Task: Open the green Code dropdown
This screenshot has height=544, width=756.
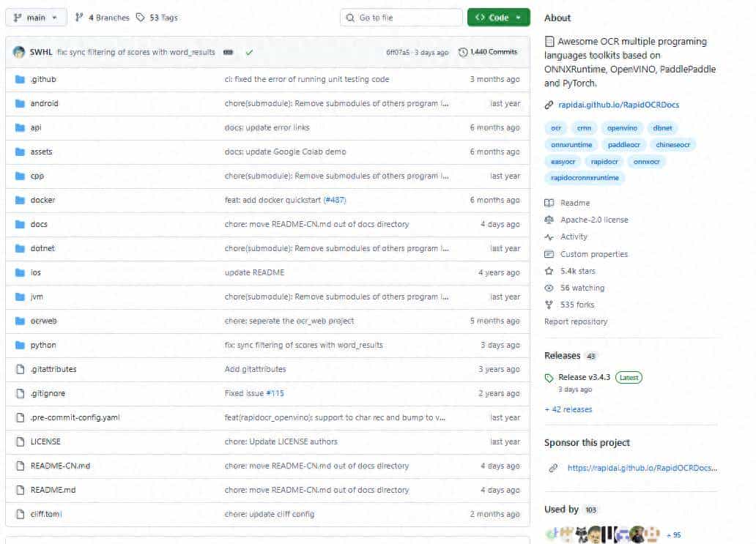Action: 498,17
